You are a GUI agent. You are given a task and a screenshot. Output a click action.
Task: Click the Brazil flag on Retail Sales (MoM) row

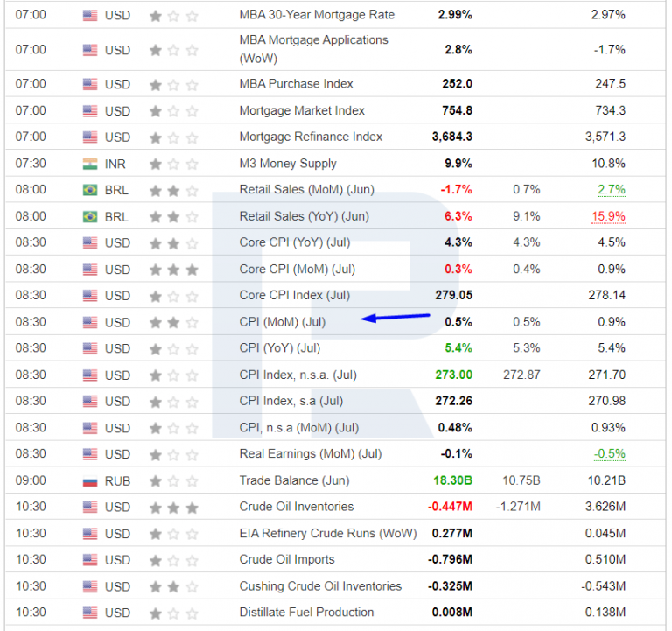[x=90, y=190]
